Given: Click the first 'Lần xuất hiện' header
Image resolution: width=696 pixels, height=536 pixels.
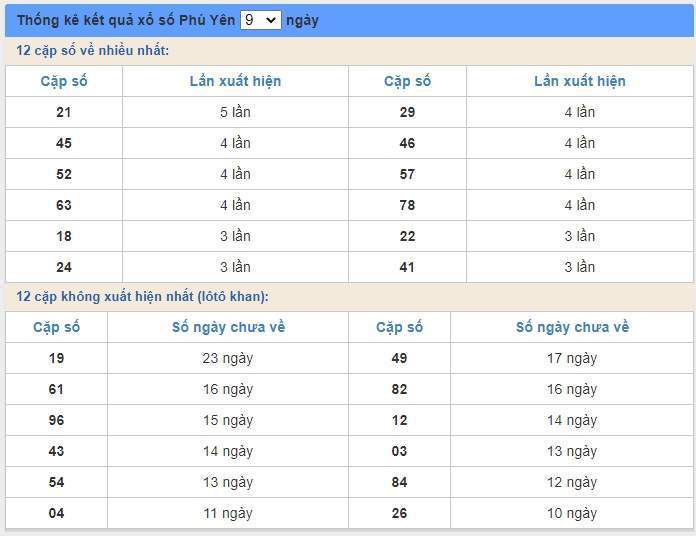Looking at the screenshot, I should (235, 81).
